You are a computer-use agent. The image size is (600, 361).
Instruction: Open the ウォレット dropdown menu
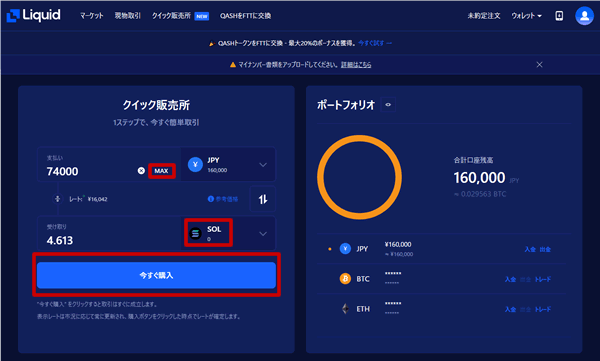click(527, 16)
